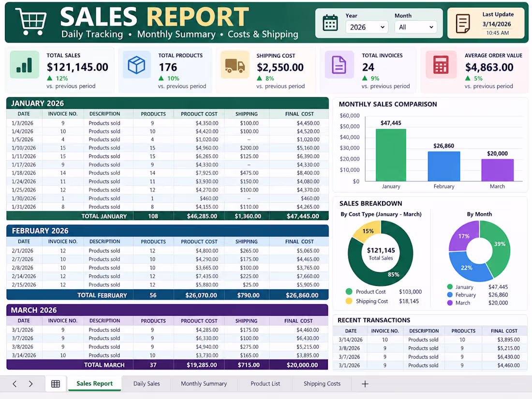
Task: Click the calendar icon beside Year
Action: (x=330, y=23)
